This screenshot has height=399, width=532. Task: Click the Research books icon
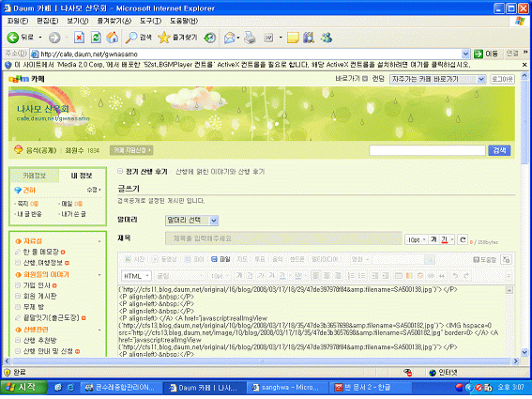coord(309,38)
